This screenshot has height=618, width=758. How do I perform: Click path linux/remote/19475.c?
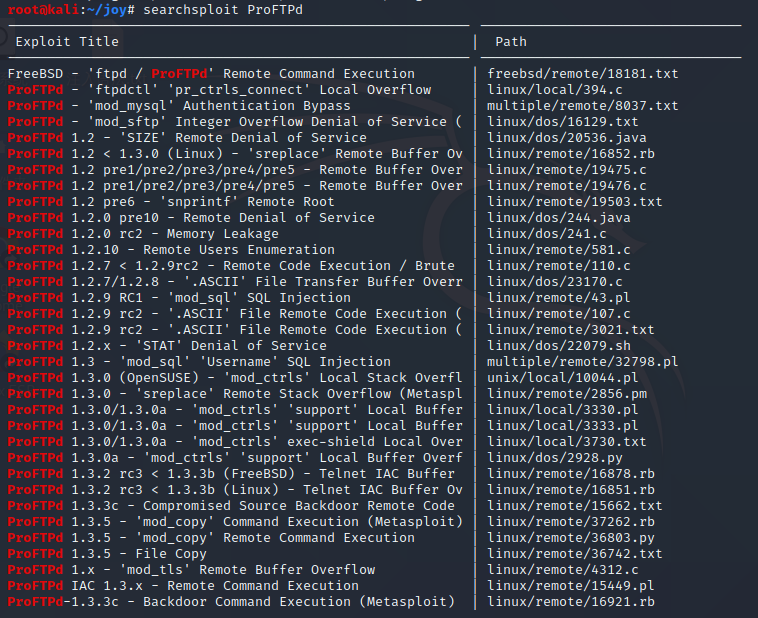pos(567,169)
